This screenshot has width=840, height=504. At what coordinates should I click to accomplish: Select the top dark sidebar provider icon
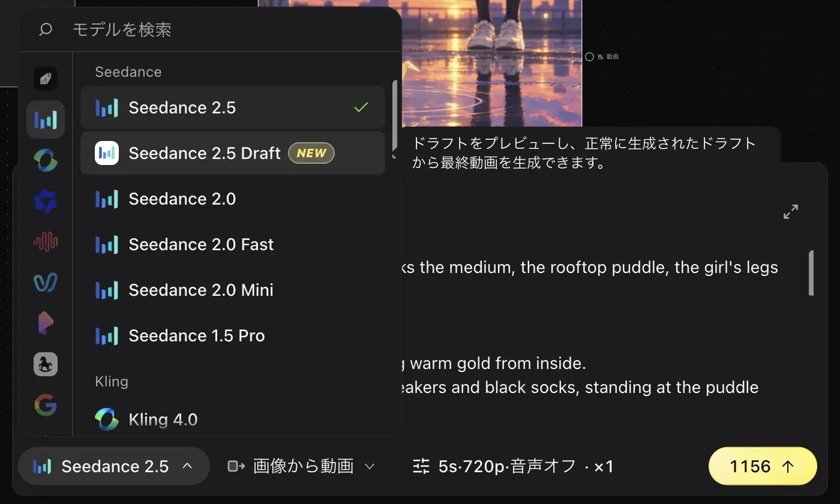pyautogui.click(x=46, y=79)
